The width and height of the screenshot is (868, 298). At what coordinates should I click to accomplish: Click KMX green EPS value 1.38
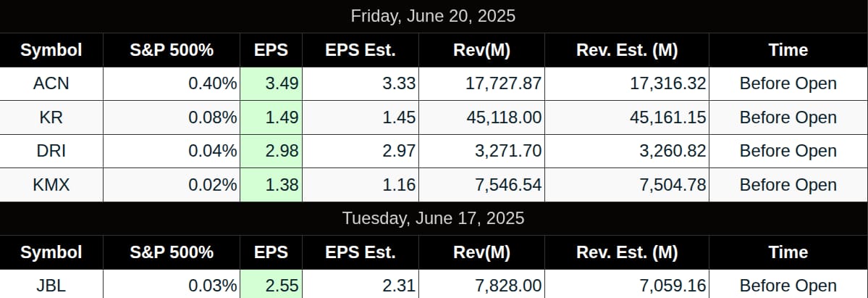point(271,185)
